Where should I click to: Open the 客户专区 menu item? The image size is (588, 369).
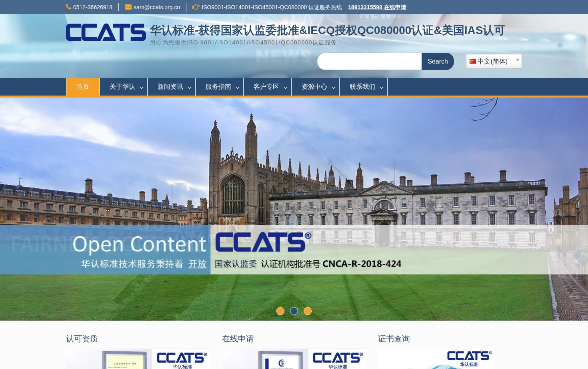[266, 87]
